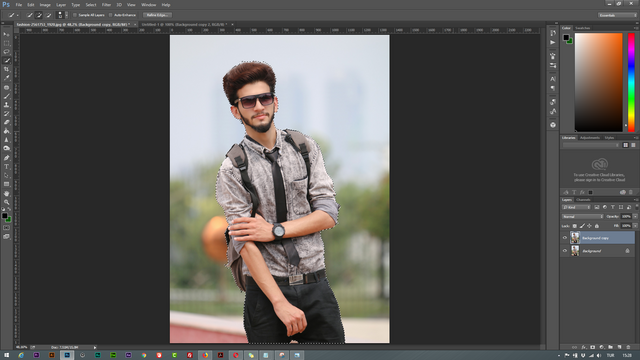The height and width of the screenshot is (360, 640).
Task: Switch to the Channels tab
Action: [x=583, y=200]
